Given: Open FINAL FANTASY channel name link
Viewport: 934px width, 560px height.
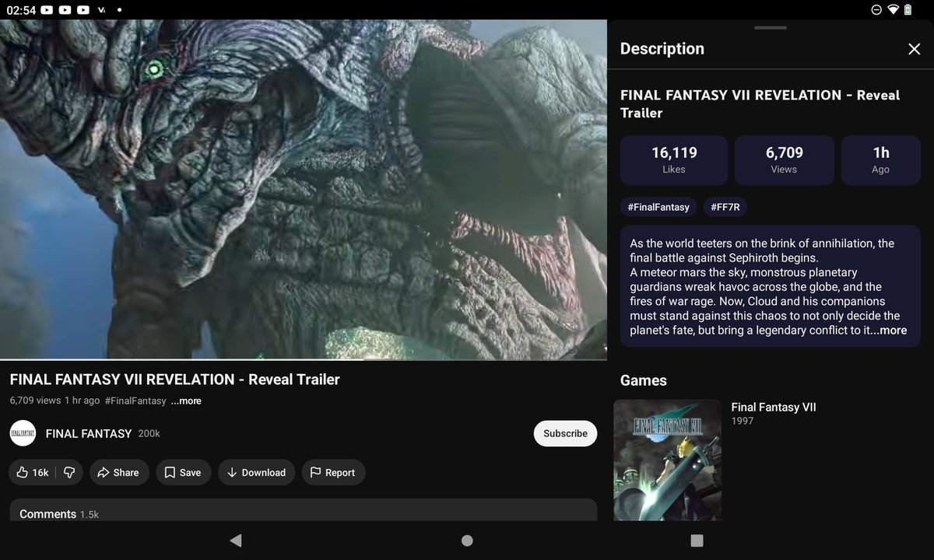Looking at the screenshot, I should (x=89, y=433).
